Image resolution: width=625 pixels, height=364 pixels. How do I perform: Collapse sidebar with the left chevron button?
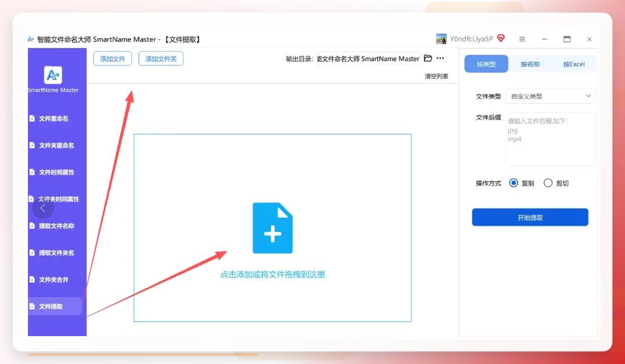43,208
